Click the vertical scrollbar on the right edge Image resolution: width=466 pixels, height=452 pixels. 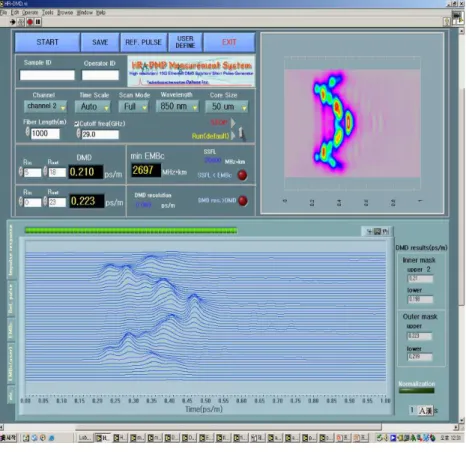[462, 197]
